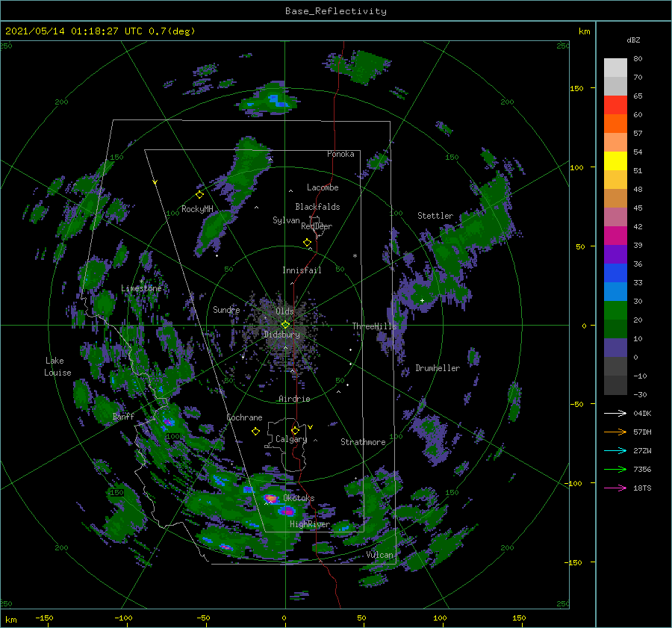
Task: Click the Innisfail label
Action: pyautogui.click(x=302, y=270)
